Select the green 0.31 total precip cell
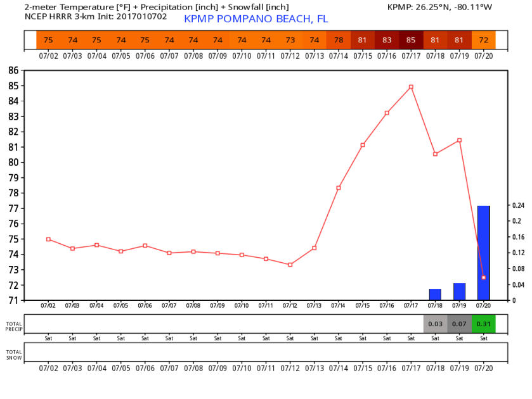The height and width of the screenshot is (399, 532). (483, 324)
